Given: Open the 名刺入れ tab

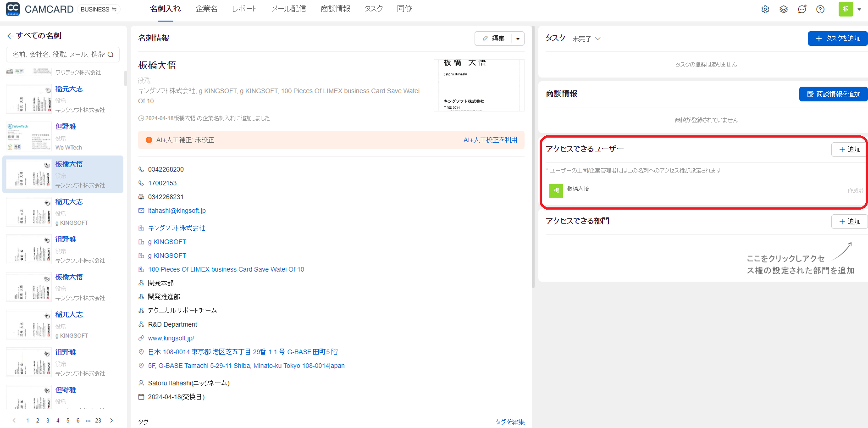Looking at the screenshot, I should [165, 9].
